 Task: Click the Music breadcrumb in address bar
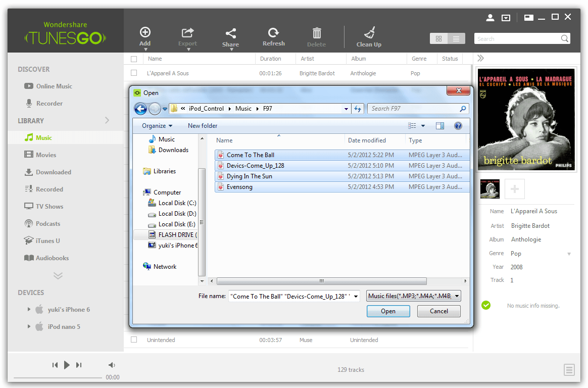pyautogui.click(x=243, y=109)
